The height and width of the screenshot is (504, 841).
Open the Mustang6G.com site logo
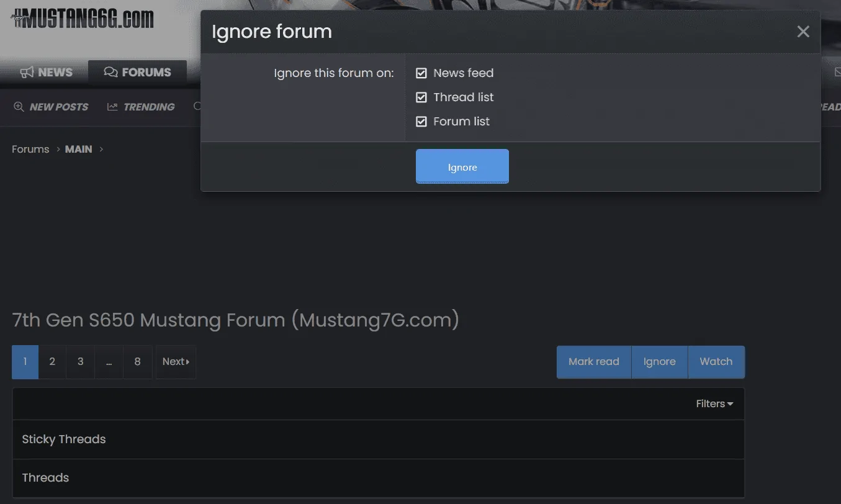pyautogui.click(x=83, y=19)
